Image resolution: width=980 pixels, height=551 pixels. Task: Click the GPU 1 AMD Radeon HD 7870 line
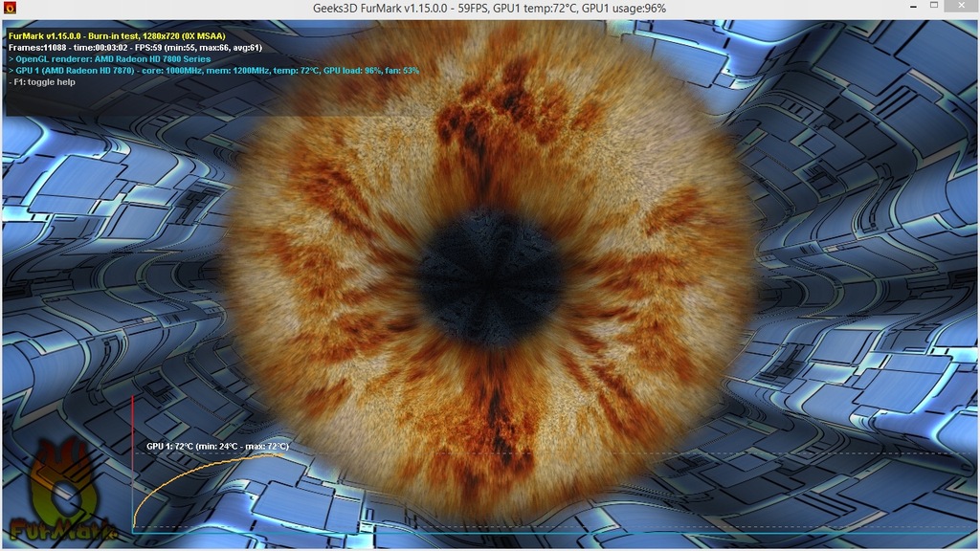coord(213,71)
